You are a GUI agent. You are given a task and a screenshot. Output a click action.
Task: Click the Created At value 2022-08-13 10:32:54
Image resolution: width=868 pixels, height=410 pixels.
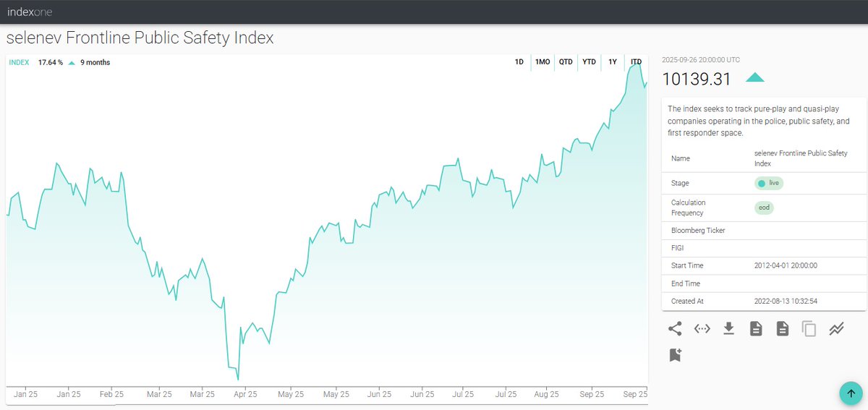(786, 301)
